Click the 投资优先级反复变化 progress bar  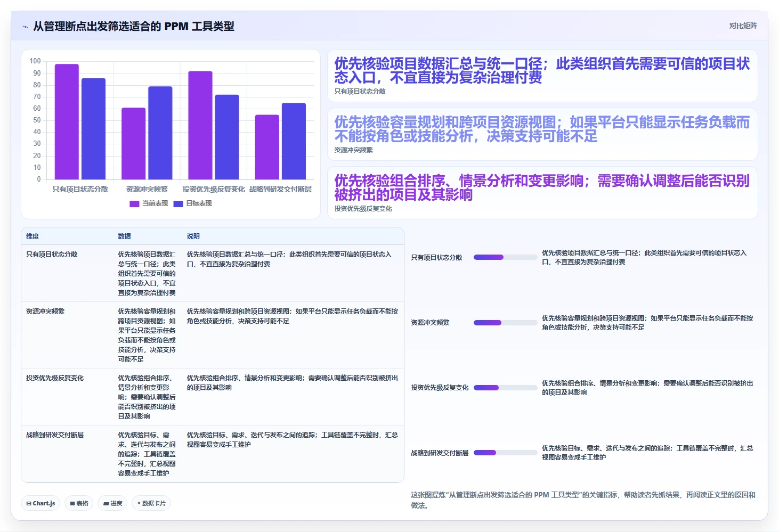[505, 388]
